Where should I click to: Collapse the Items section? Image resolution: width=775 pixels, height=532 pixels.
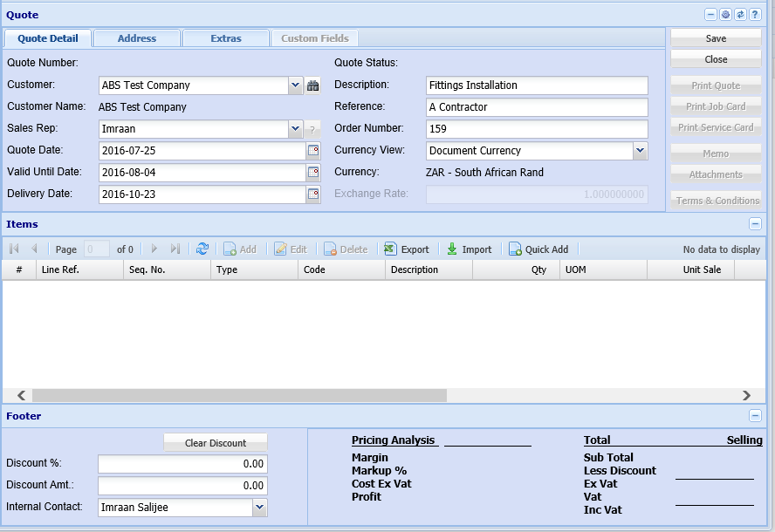[755, 224]
